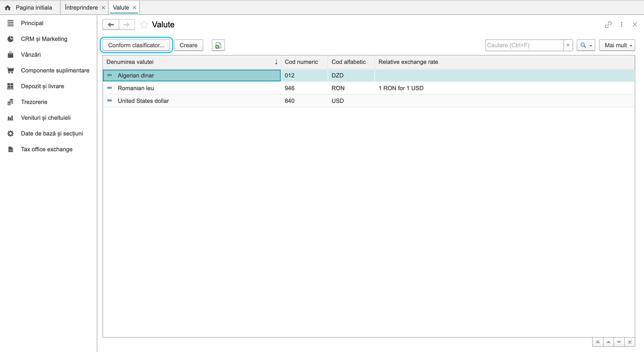The width and height of the screenshot is (644, 352).
Task: Click the Cod numeric column header
Action: 304,62
